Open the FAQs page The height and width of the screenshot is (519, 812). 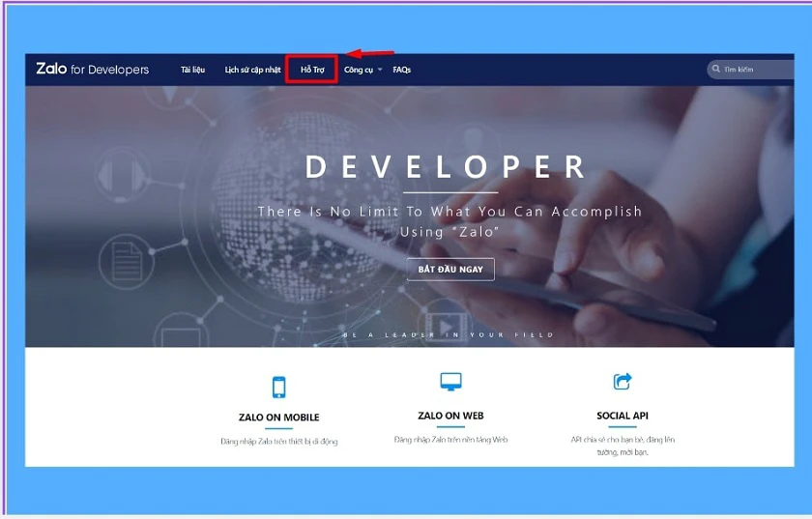402,70
